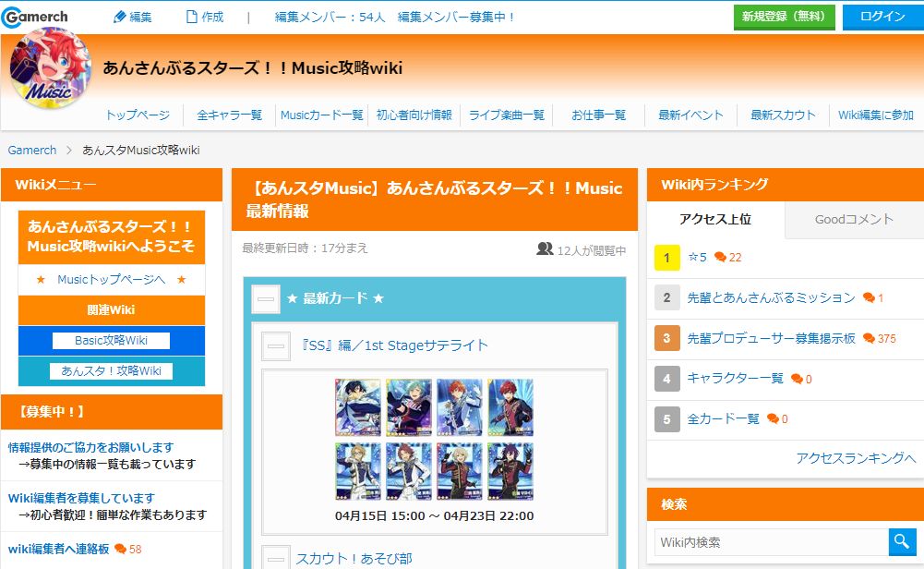Open the 編集メンバー募集中！ link
This screenshot has height=569, width=924.
pos(457,18)
